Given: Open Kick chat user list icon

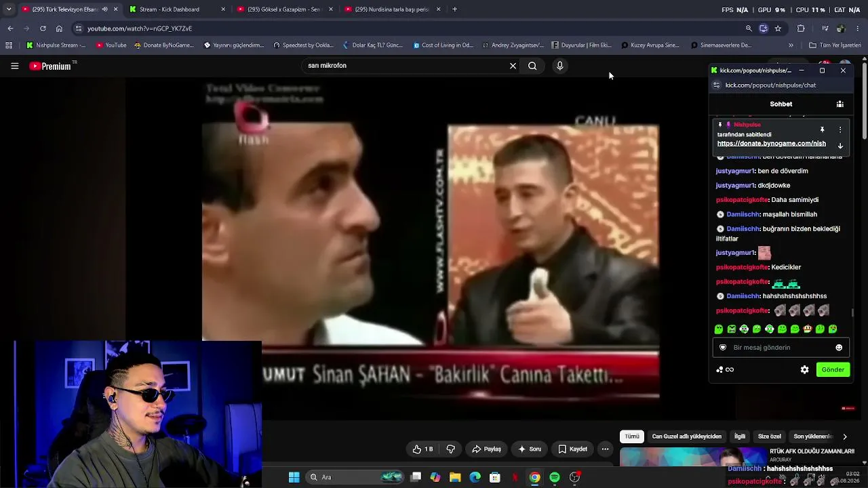Looking at the screenshot, I should point(840,104).
